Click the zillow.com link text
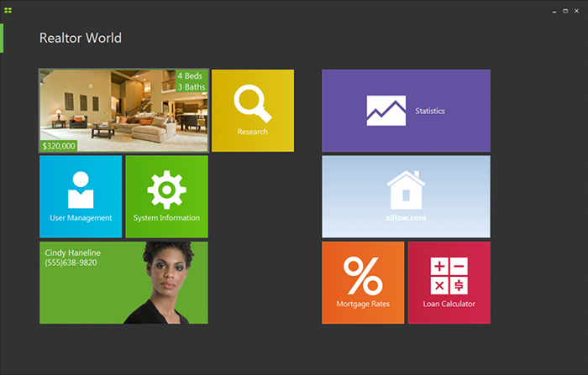Screen dimensions: 588x375 406,217
